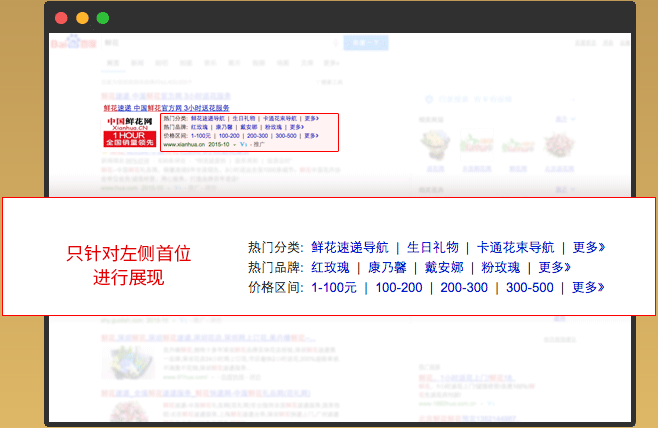The width and height of the screenshot is (658, 428).
Task: Choose the 200-300 price range, enlarged panel
Action: (x=464, y=287)
